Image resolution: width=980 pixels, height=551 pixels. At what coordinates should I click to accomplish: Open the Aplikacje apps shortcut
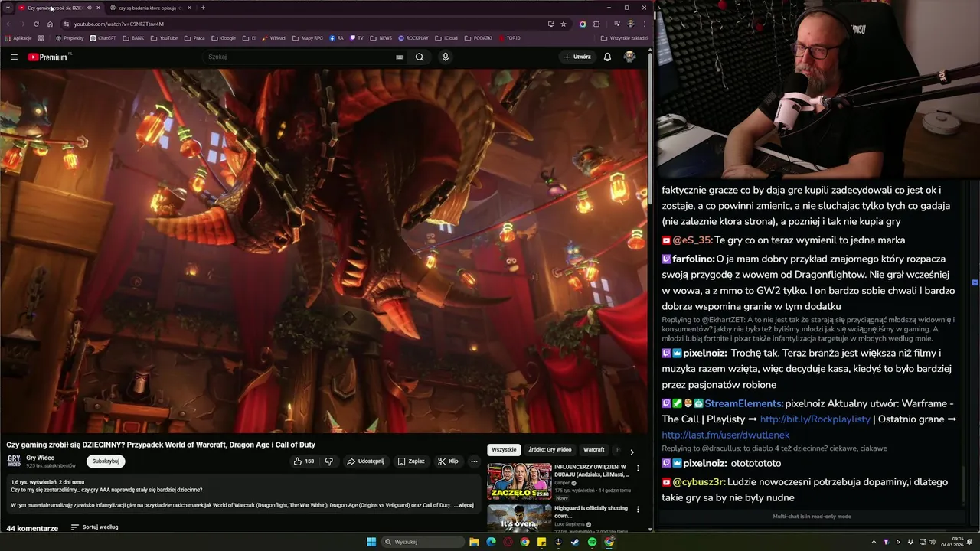coord(18,38)
